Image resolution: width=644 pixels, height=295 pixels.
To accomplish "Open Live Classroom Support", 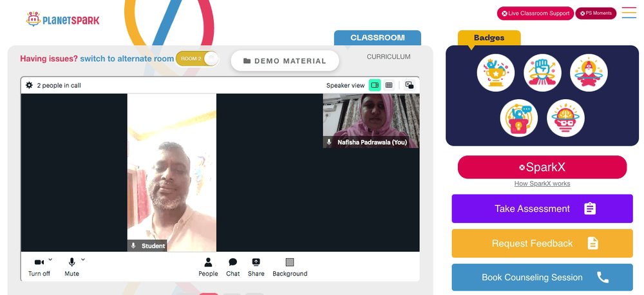I will 536,13.
